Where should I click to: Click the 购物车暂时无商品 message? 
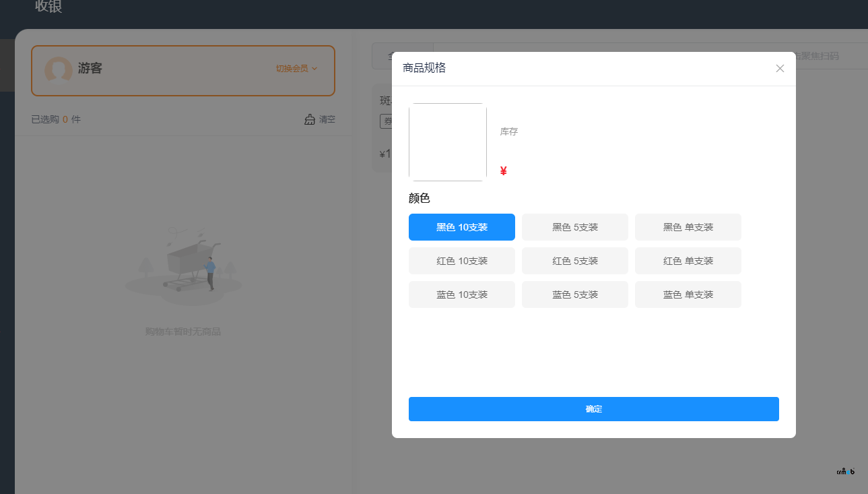point(183,332)
